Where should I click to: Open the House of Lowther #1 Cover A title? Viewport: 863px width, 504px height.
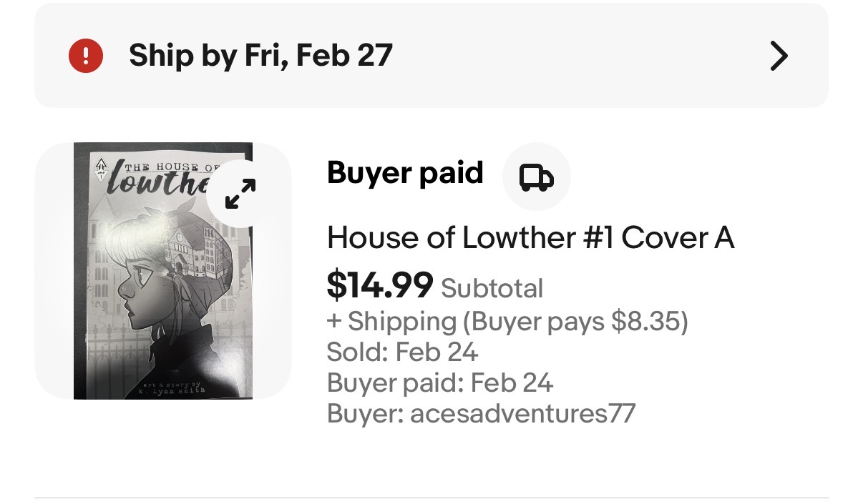[x=530, y=237]
